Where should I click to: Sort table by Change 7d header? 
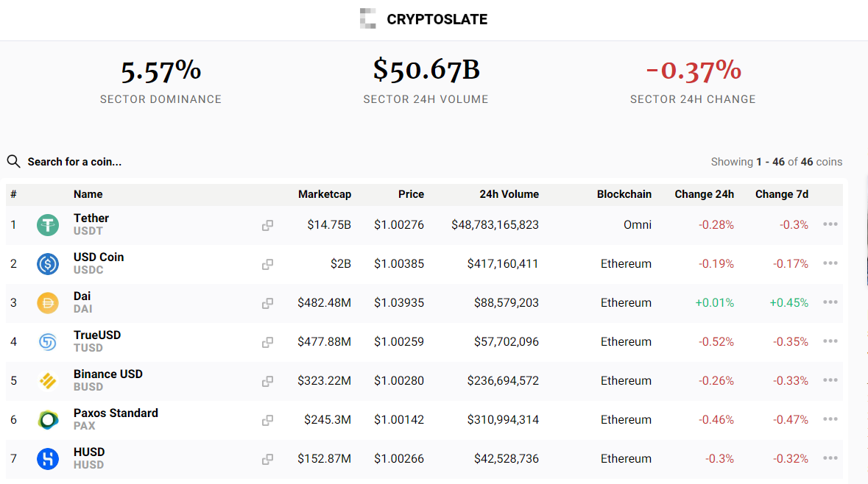[x=781, y=194]
